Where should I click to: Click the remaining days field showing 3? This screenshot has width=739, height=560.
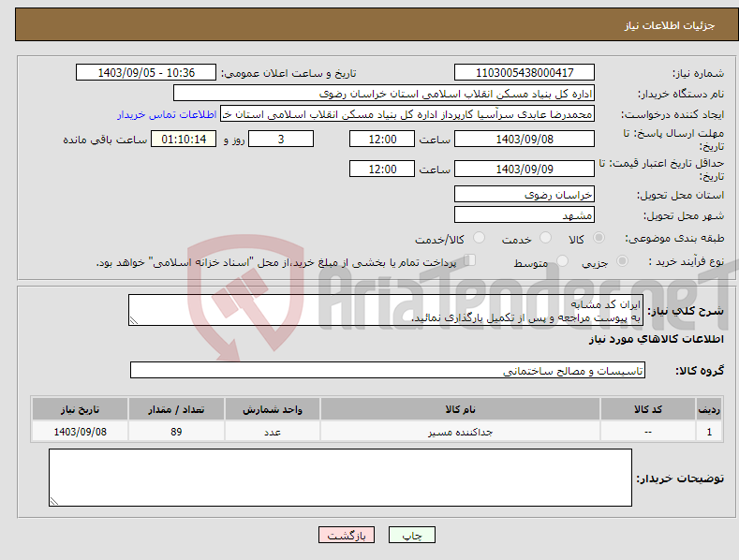281,139
